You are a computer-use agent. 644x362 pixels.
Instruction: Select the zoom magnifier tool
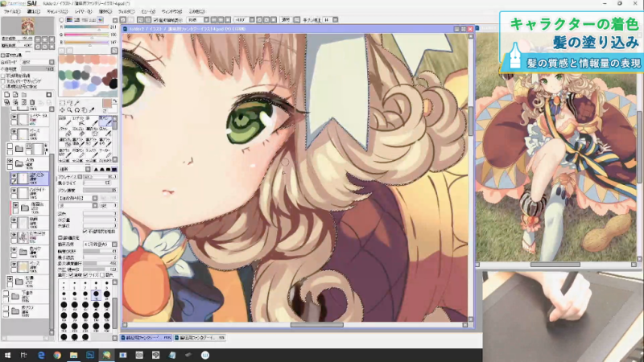click(70, 110)
